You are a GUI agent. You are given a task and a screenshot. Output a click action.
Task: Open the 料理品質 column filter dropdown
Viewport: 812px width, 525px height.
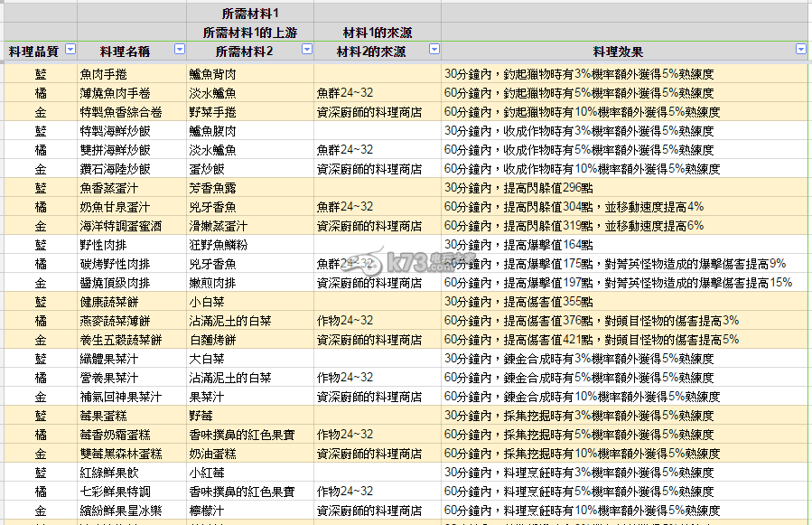[x=70, y=51]
